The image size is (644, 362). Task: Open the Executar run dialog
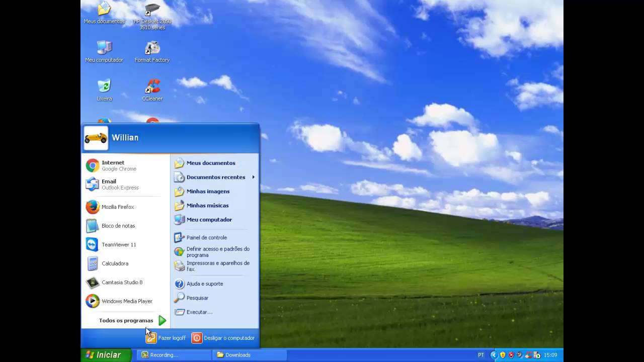[x=214, y=312]
